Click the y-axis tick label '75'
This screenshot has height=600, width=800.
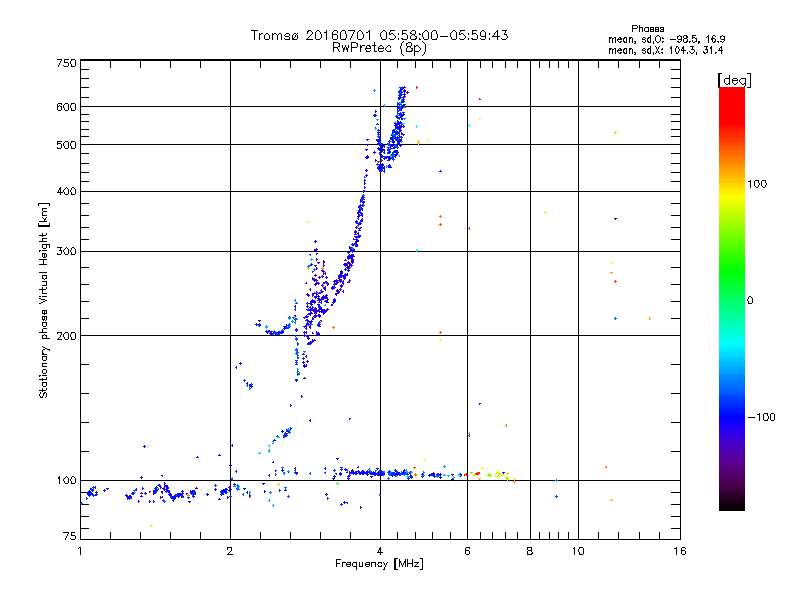[69, 536]
